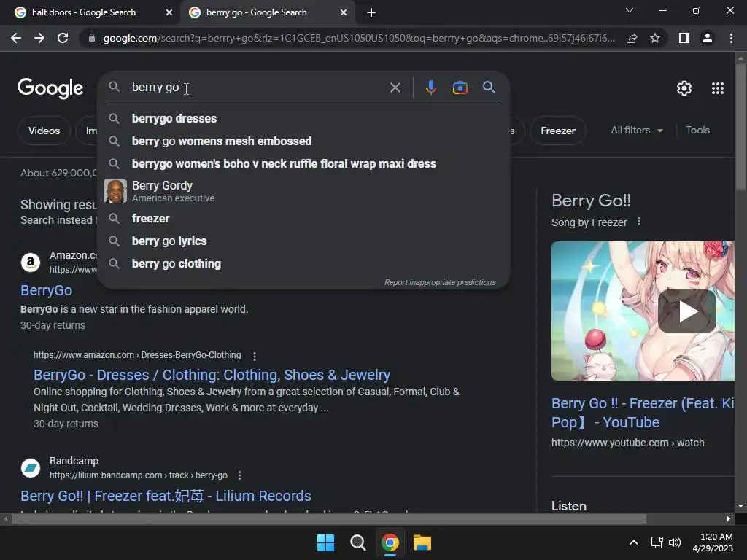Open Google quick settings gear
The width and height of the screenshot is (747, 560).
[684, 88]
